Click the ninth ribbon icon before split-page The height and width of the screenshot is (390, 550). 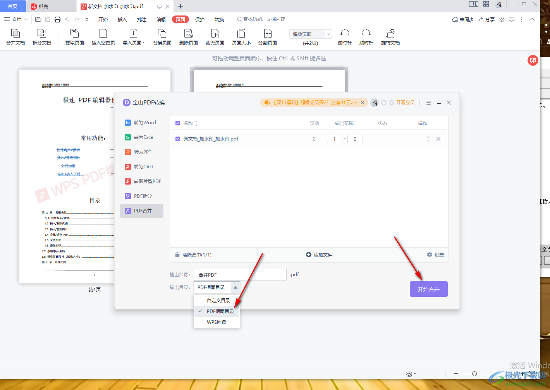[241, 37]
